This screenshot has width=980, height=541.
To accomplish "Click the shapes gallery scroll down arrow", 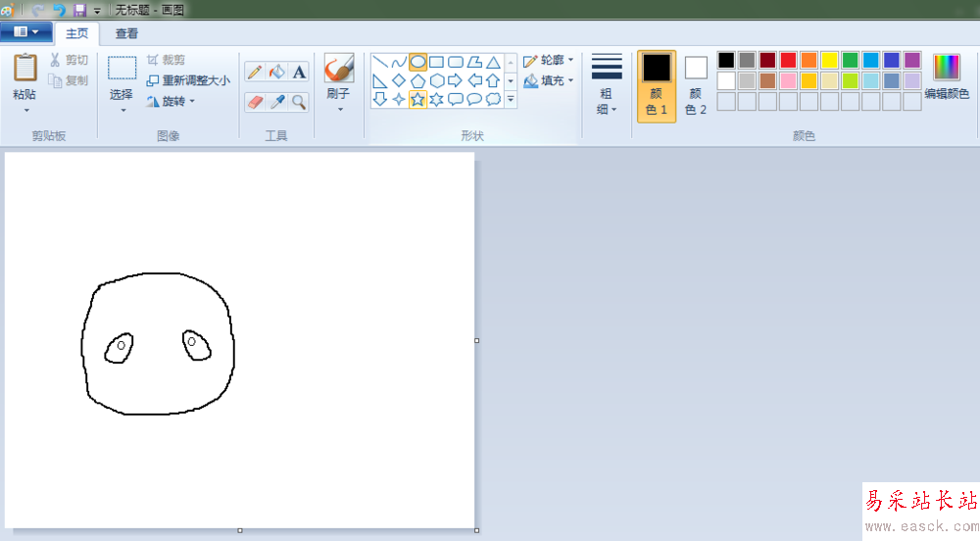I will pos(511,80).
